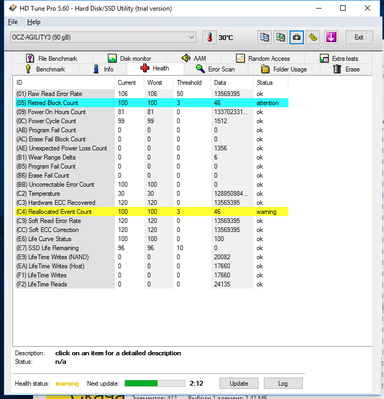This screenshot has width=384, height=399.
Task: Select the (F1) LifeTime Writes row
Action: (x=152, y=275)
